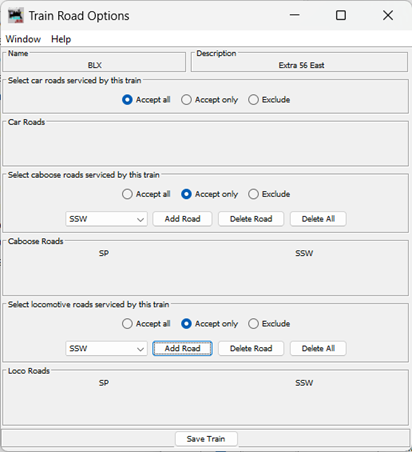412x452 pixels.
Task: Maximize the Train Road Options window
Action: tap(341, 15)
